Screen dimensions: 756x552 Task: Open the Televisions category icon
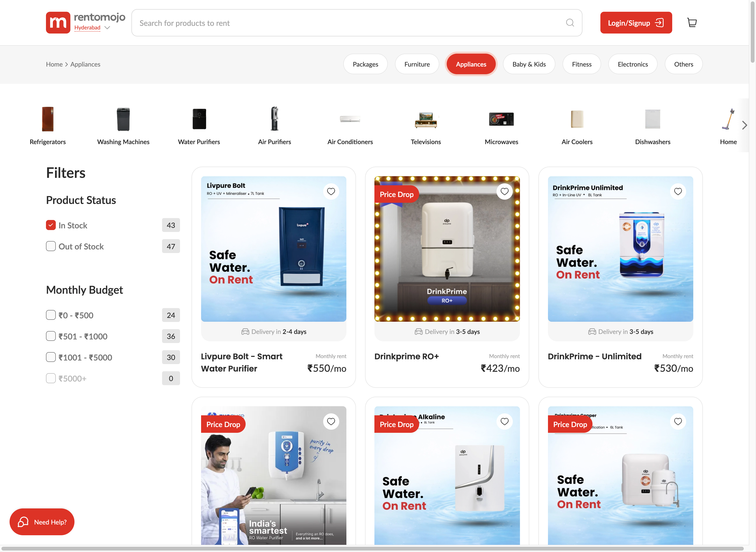point(426,120)
